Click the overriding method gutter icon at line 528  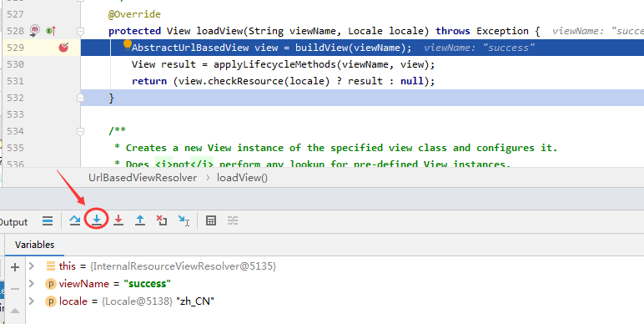pyautogui.click(x=51, y=31)
